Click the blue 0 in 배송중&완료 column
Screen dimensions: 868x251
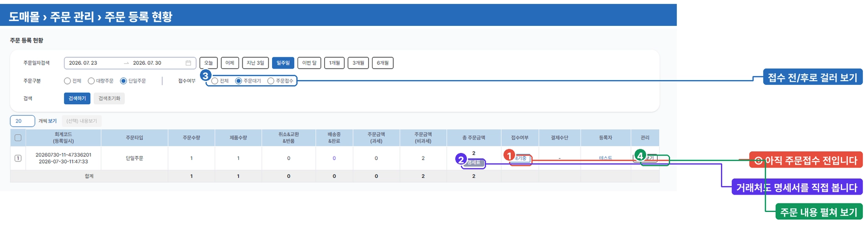click(x=334, y=158)
